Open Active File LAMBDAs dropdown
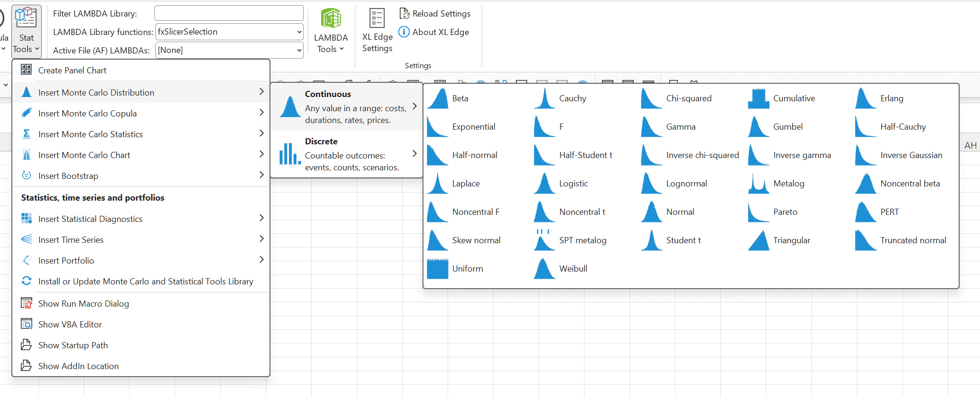 (299, 50)
